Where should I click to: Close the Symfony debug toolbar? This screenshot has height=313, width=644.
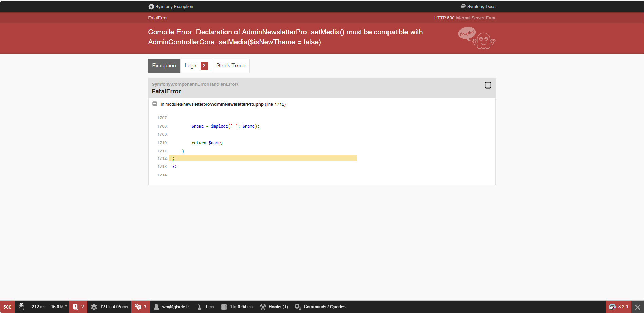[x=638, y=307]
